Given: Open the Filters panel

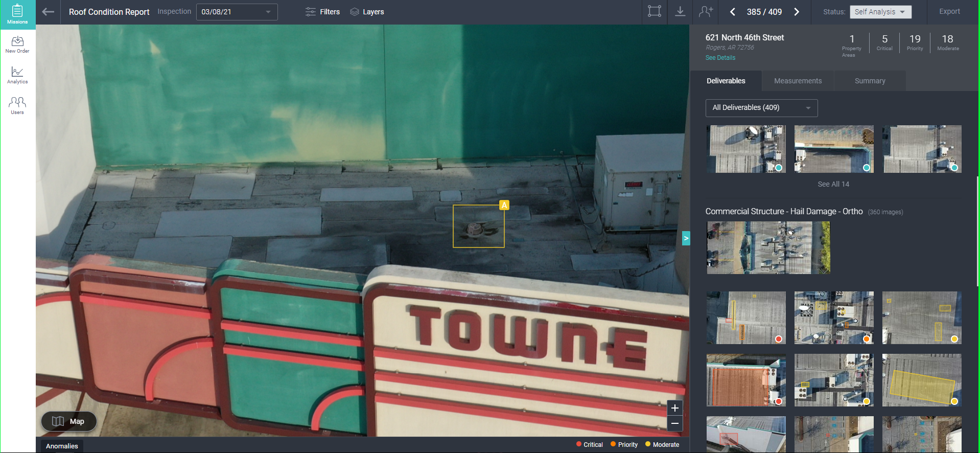Looking at the screenshot, I should 322,12.
